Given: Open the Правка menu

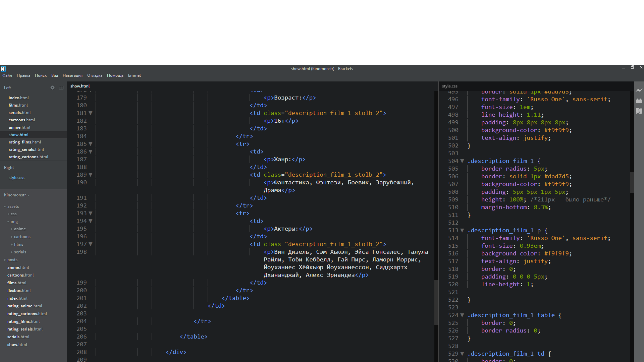Looking at the screenshot, I should click(23, 75).
